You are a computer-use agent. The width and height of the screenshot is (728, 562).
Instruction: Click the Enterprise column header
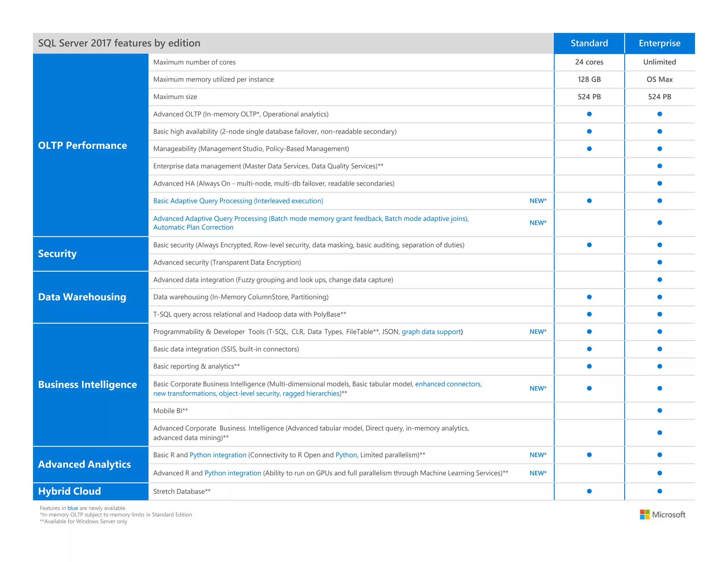(x=659, y=43)
